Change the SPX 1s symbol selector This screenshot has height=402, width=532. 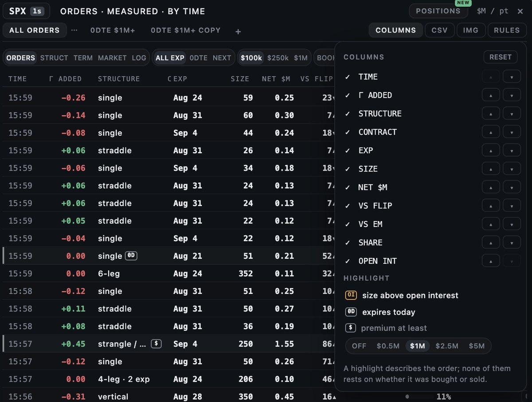pos(26,11)
